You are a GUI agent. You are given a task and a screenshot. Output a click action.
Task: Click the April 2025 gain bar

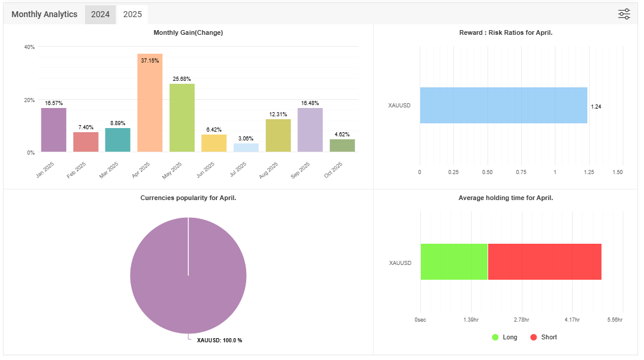(150, 103)
